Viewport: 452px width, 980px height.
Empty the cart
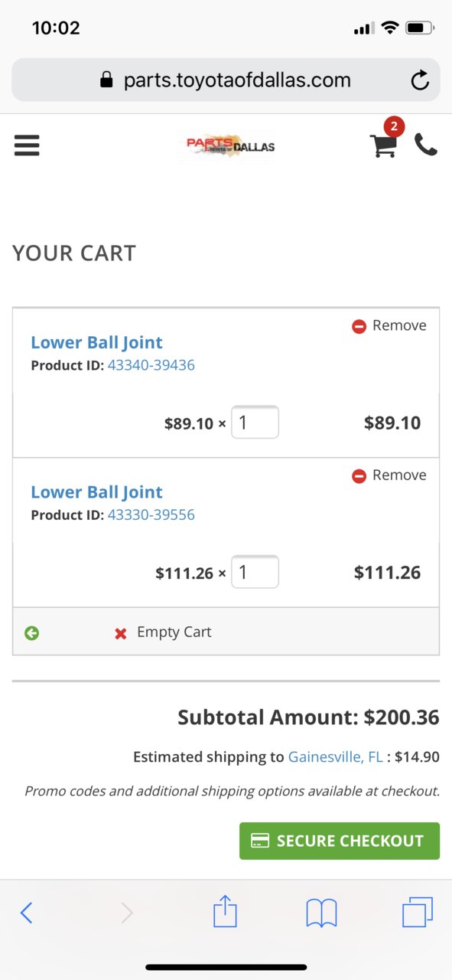click(x=162, y=632)
